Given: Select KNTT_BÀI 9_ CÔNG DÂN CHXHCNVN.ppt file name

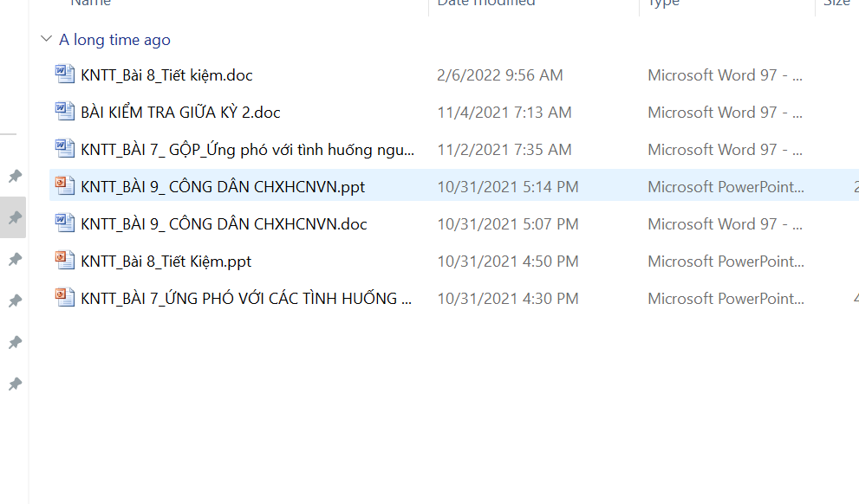Looking at the screenshot, I should (223, 187).
